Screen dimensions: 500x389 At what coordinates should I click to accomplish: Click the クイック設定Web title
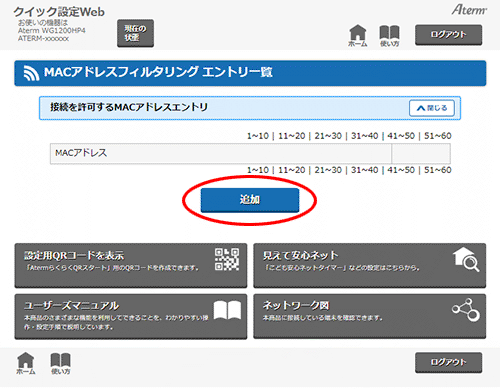click(x=59, y=12)
